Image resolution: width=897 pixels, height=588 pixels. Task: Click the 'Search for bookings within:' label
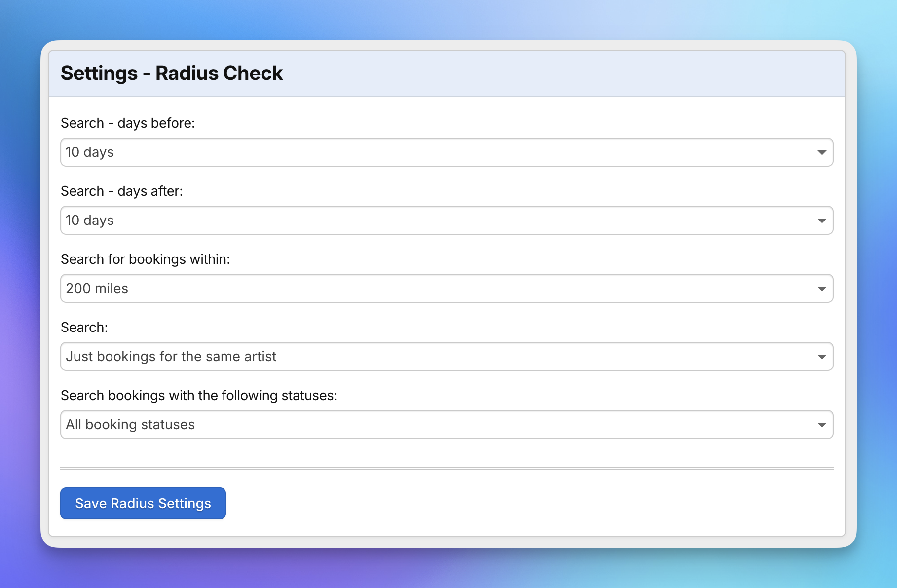pos(146,259)
